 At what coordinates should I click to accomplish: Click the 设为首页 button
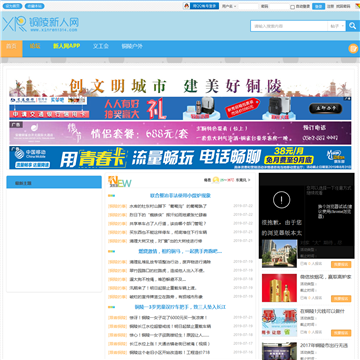click(x=13, y=6)
